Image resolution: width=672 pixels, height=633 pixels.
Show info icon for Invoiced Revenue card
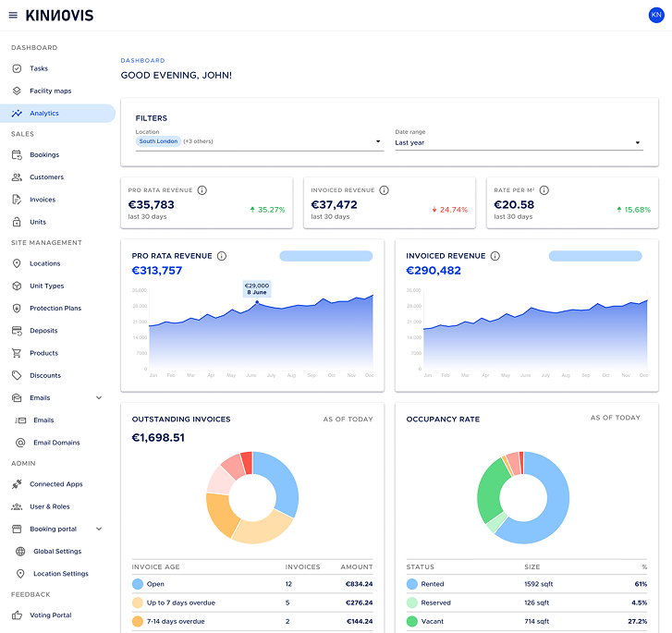[384, 190]
